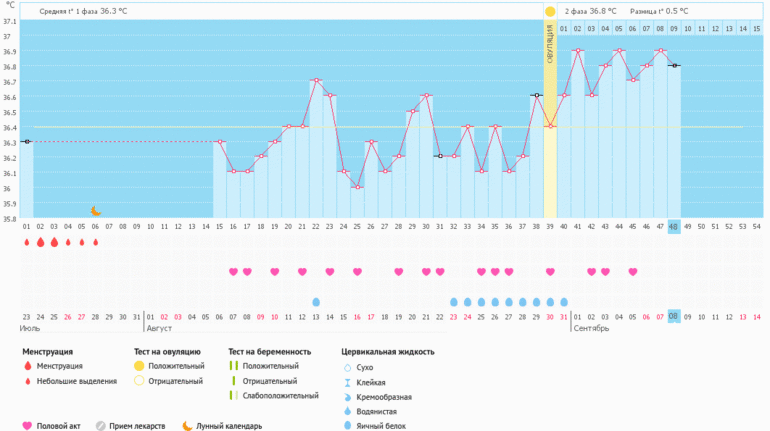This screenshot has height=431, width=770.
Task: Click the 'Лунный календарь' legend moon icon
Action: (186, 425)
